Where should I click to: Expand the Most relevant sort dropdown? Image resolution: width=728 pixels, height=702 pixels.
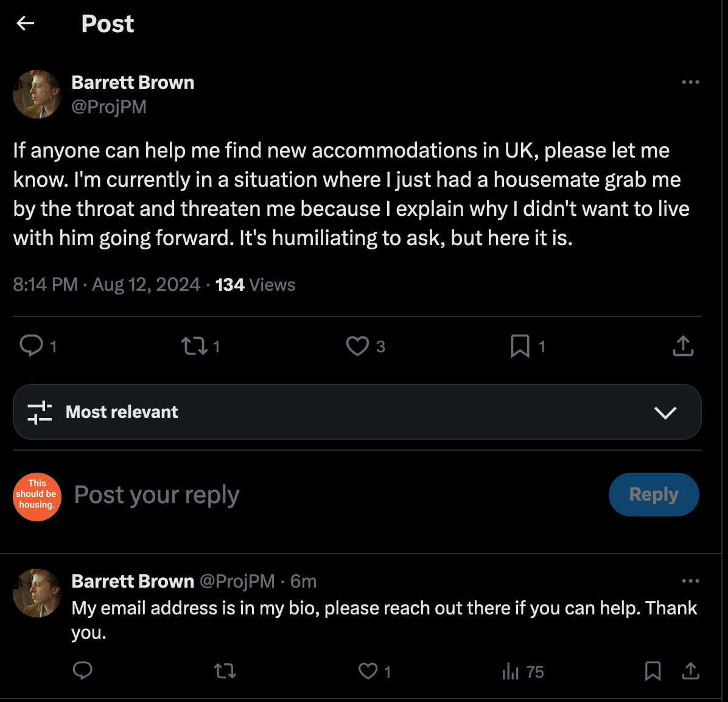click(x=665, y=412)
